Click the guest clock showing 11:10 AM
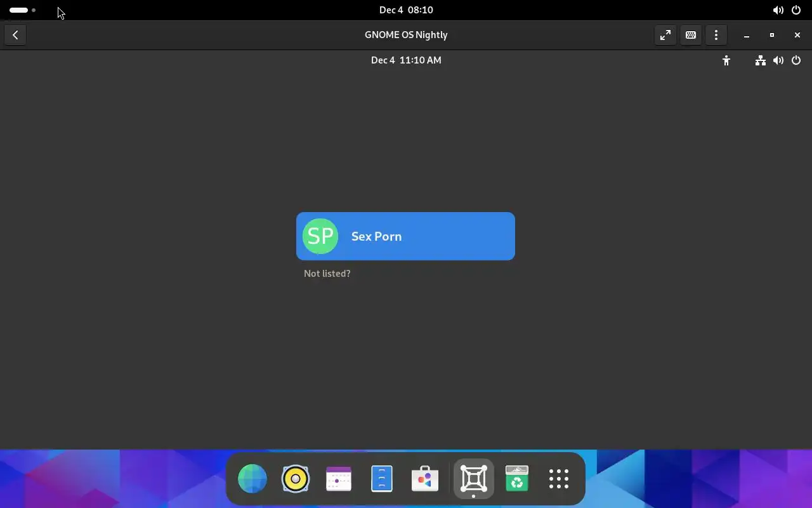812x508 pixels. click(x=406, y=60)
